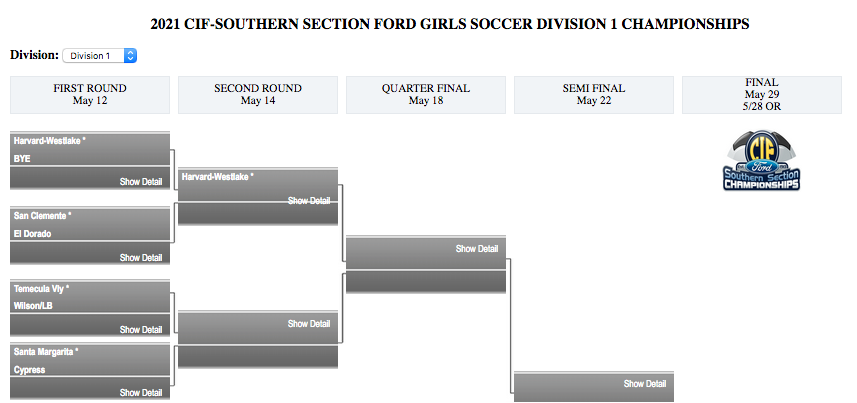Viewport: 857px width, 403px height.
Task: Click San Clemente team name in first round
Action: 41,216
